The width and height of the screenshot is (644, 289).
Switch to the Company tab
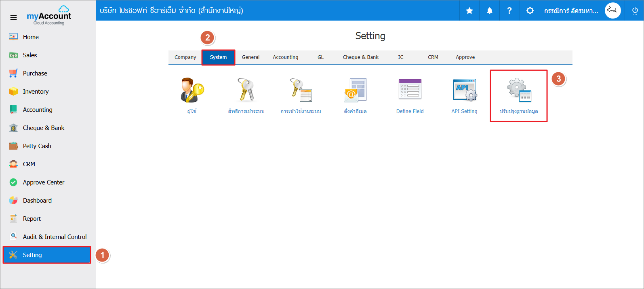pyautogui.click(x=185, y=57)
